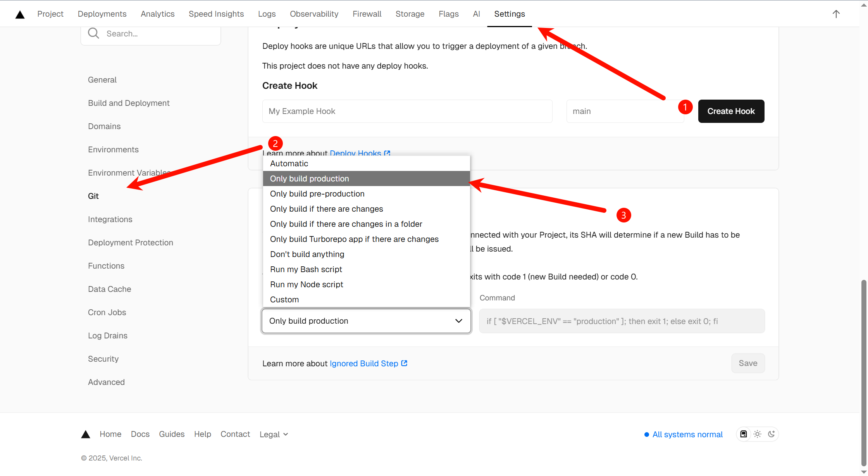Screen dimensions: 868x476
Task: Go to Security settings
Action: click(x=103, y=359)
